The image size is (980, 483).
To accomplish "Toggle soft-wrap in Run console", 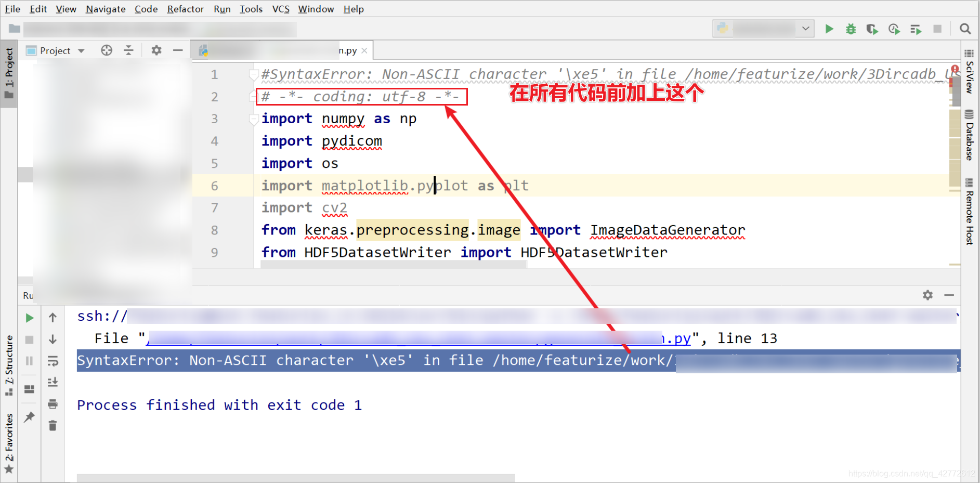I will click(53, 361).
